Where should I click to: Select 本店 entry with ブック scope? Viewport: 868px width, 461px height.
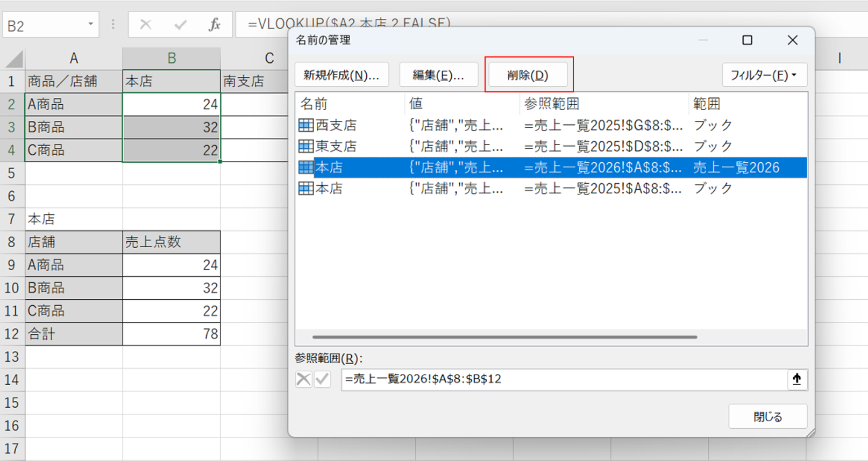[329, 189]
